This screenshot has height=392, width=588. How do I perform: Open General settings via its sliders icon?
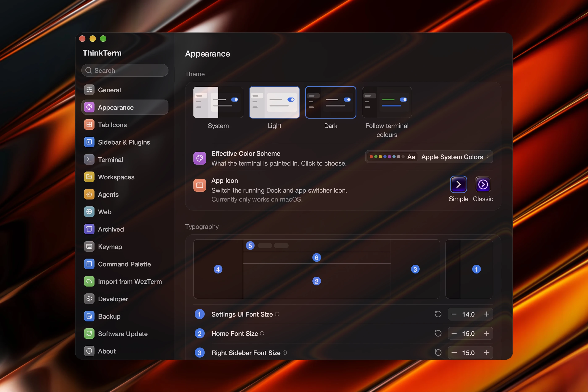[x=89, y=90]
